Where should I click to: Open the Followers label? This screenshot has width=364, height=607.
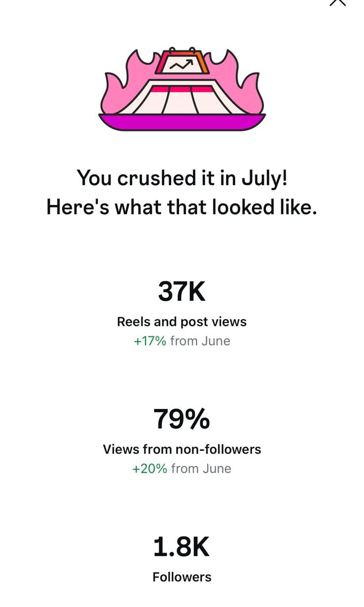[182, 577]
